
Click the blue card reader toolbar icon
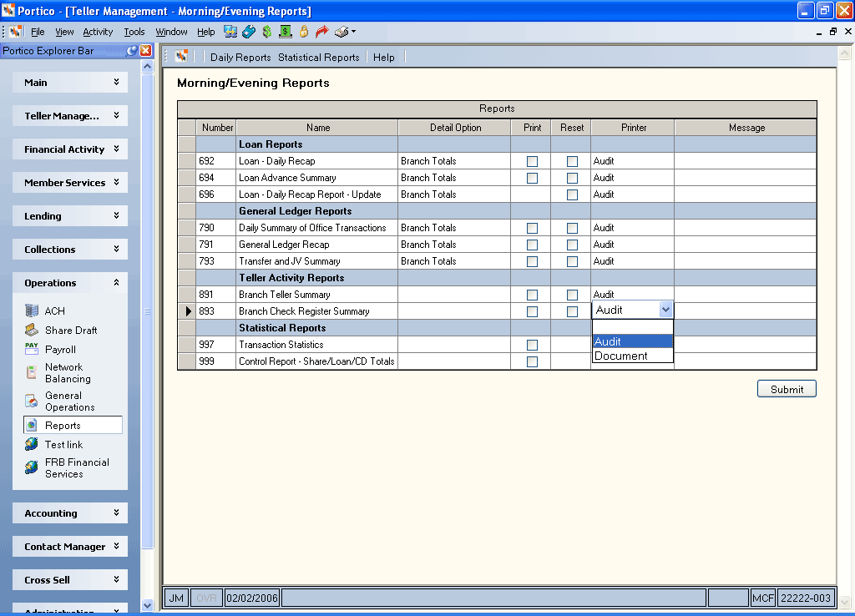coord(249,32)
